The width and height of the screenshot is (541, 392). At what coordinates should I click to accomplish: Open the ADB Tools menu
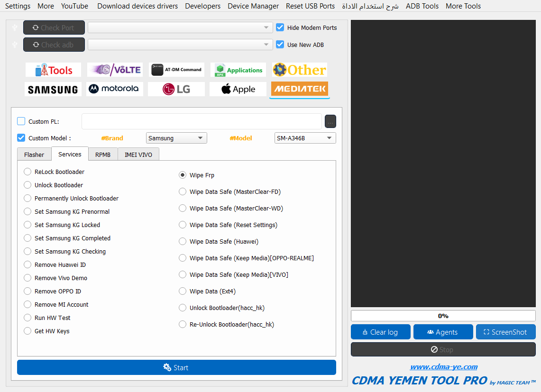[422, 6]
